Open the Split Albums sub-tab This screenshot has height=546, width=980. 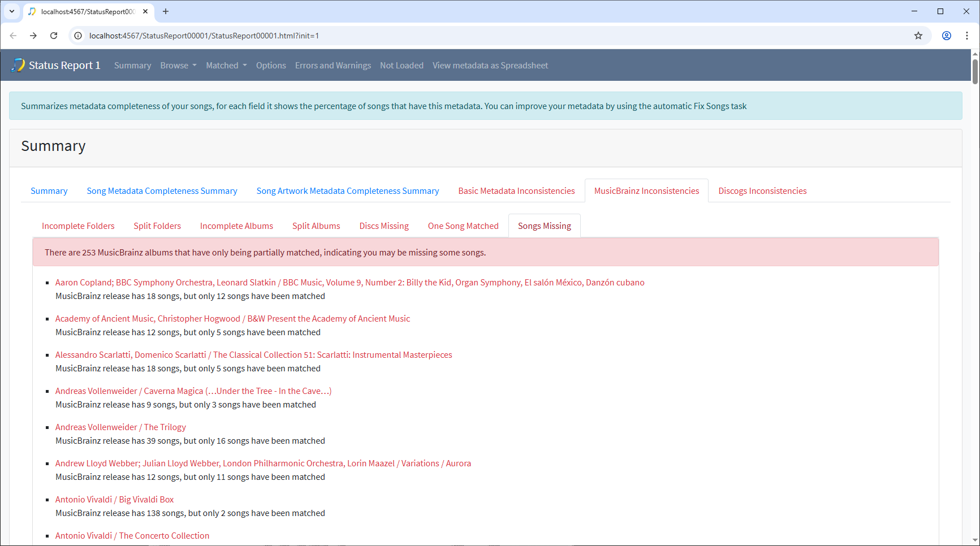click(x=316, y=226)
